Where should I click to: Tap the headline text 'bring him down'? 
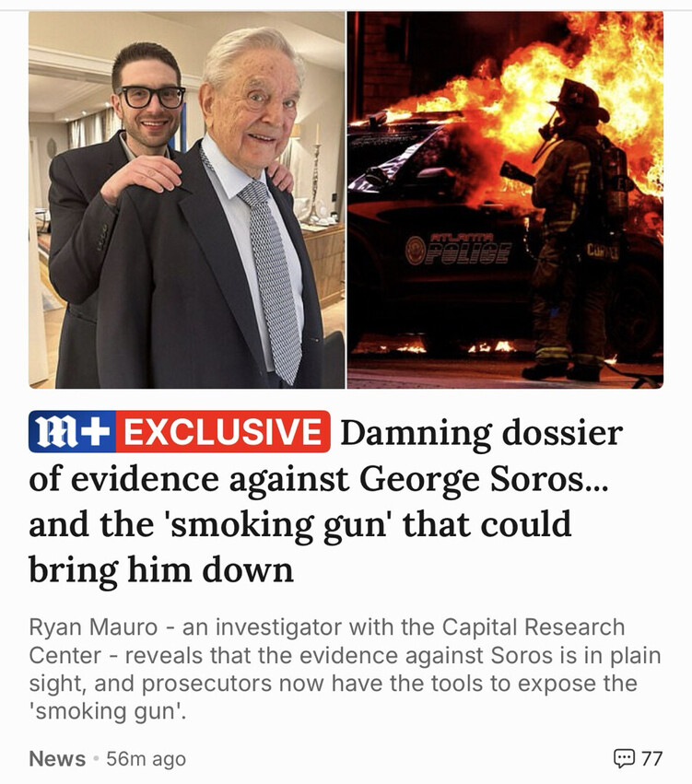click(x=161, y=570)
